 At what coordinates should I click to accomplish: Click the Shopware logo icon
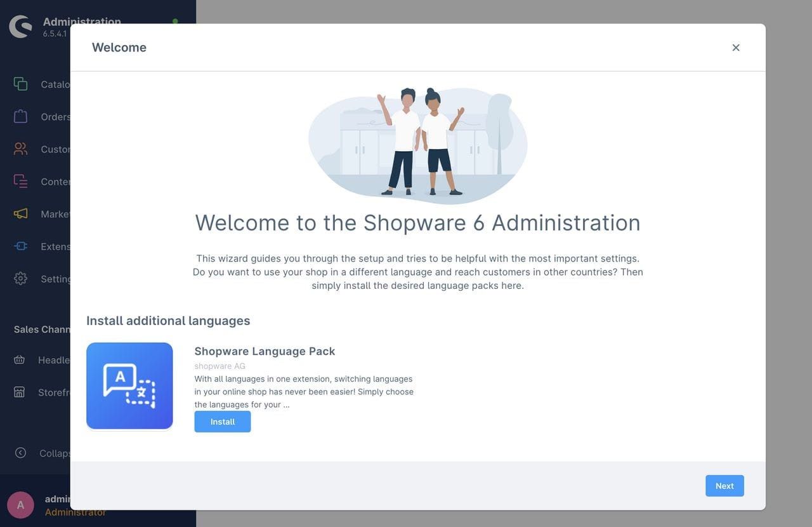click(x=20, y=27)
